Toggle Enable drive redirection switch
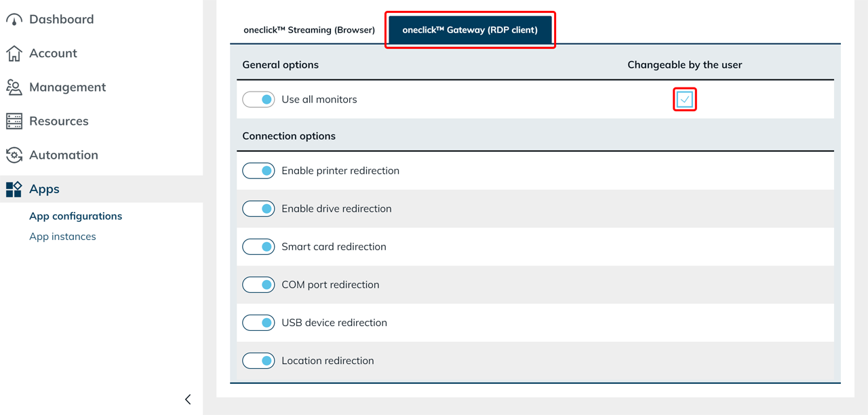The height and width of the screenshot is (415, 868). point(258,209)
